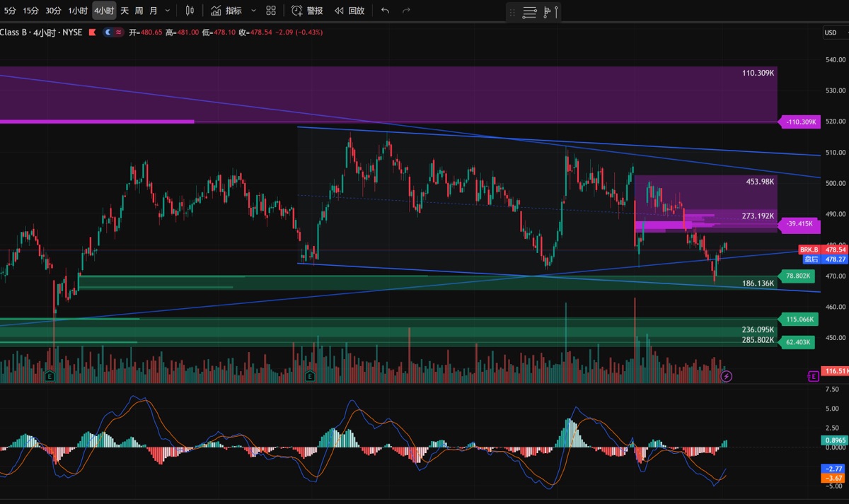Start bar replay with 回放

click(350, 11)
